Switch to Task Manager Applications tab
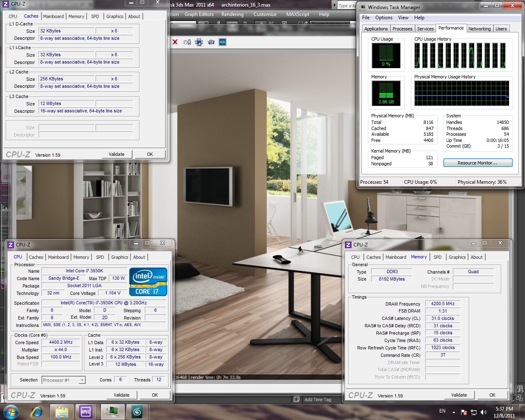The image size is (525, 420). 376,29
